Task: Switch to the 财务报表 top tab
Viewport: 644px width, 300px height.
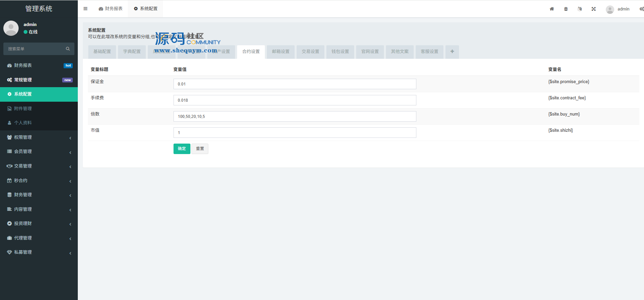Action: tap(111, 9)
